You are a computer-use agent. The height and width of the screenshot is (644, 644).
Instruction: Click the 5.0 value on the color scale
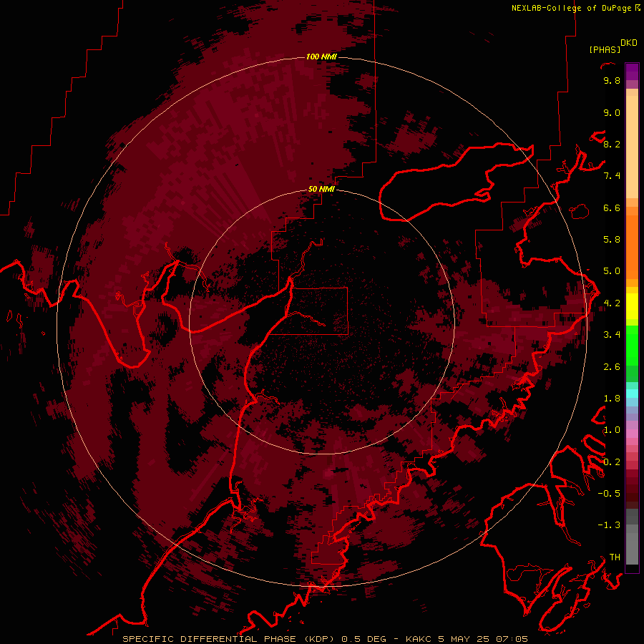[x=612, y=271]
